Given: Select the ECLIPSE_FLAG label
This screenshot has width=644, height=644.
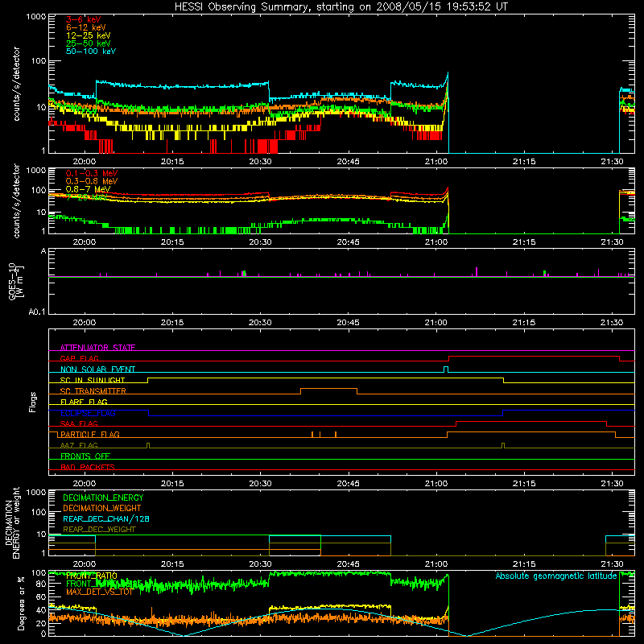Looking at the screenshot, I should [88, 413].
